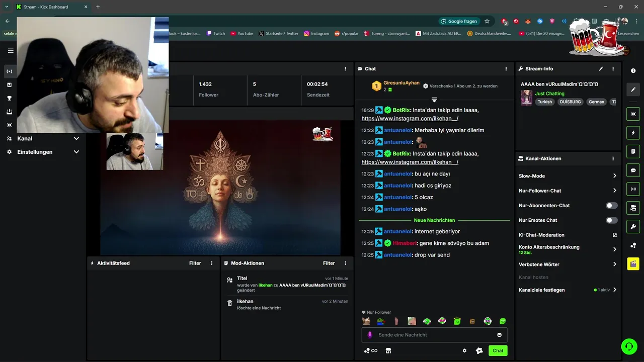Select the Pepe frog emote in the emote row
This screenshot has height=362, width=644.
381,321
